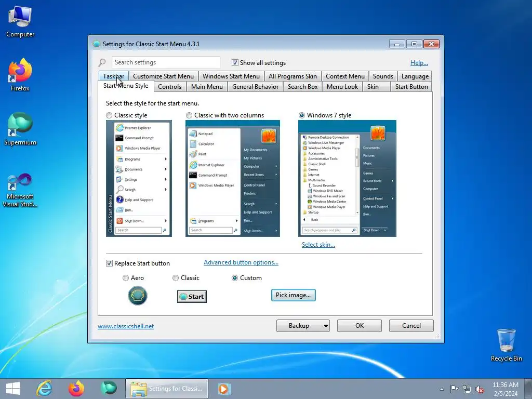Select the Custom start button radio option
532x399 pixels.
[234, 278]
